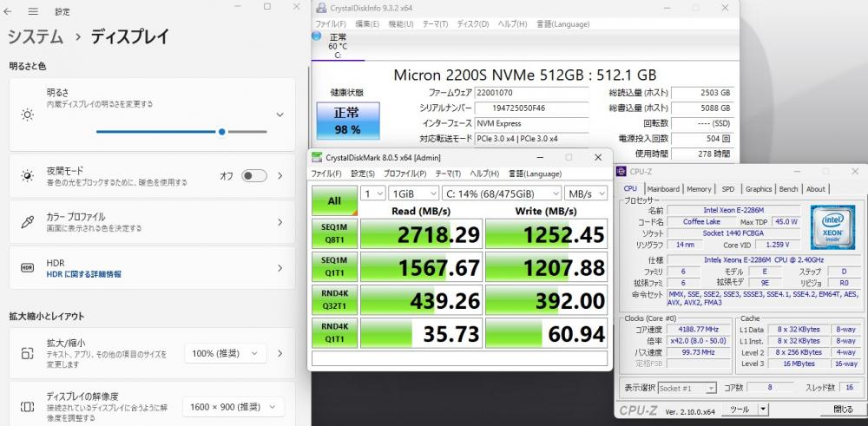Click the CPU-Z ツール button

click(739, 410)
